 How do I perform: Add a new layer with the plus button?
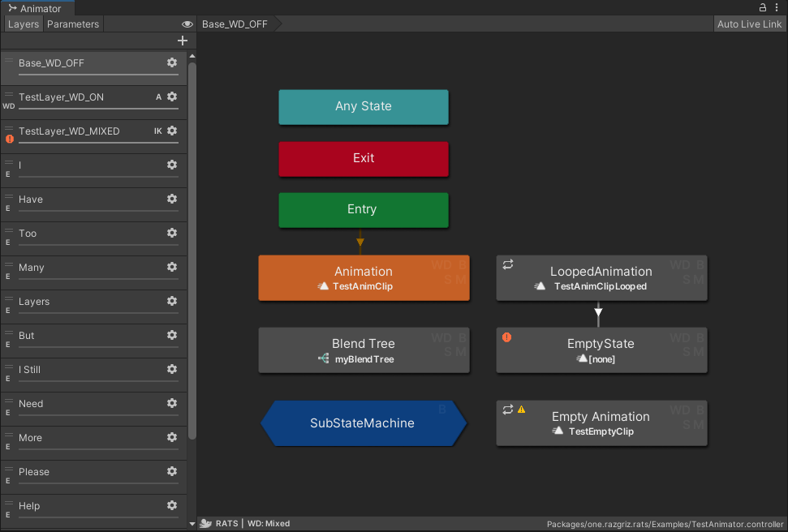tap(182, 40)
